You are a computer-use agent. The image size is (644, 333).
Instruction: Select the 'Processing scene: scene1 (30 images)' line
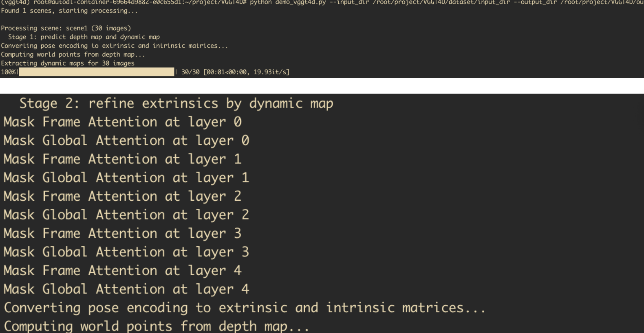tap(66, 28)
